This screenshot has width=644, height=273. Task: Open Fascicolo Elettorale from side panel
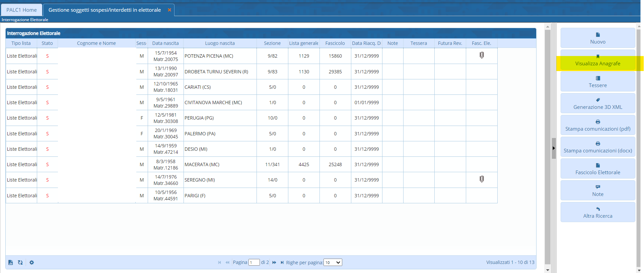click(x=597, y=169)
